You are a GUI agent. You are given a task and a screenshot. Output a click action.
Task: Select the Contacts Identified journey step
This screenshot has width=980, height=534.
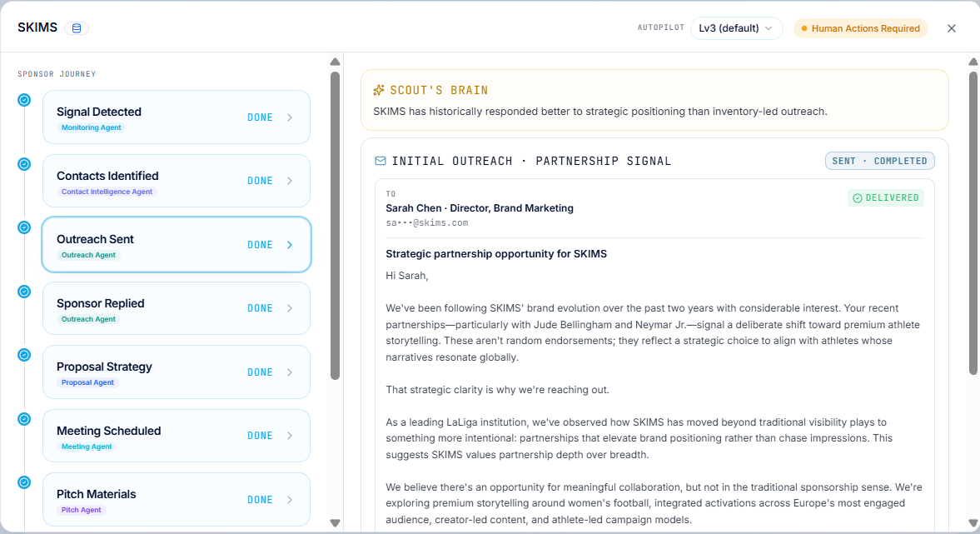point(177,181)
